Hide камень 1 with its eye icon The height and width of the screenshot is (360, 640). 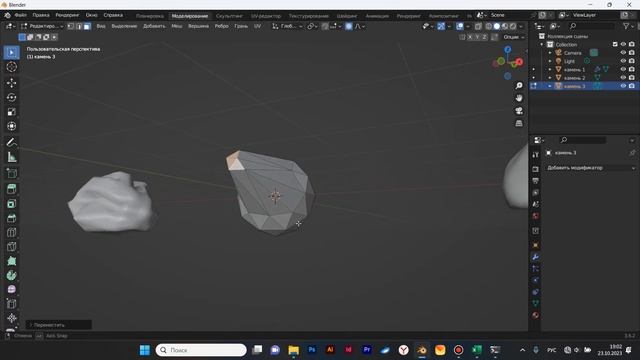click(623, 69)
